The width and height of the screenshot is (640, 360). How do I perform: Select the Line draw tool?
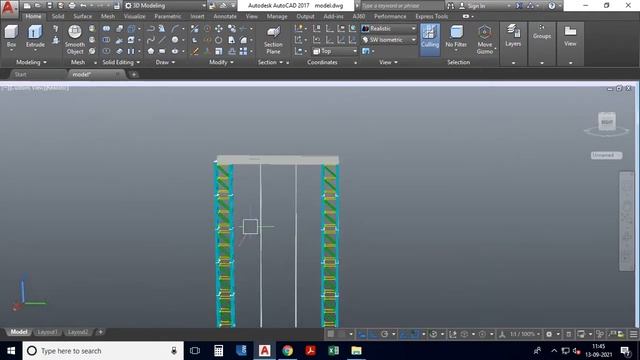tap(162, 40)
